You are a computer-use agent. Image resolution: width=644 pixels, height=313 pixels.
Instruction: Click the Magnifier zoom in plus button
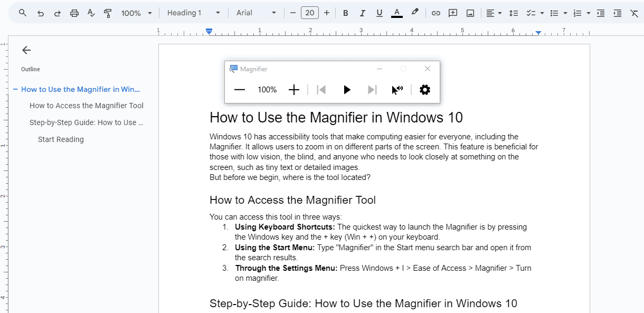(x=294, y=90)
